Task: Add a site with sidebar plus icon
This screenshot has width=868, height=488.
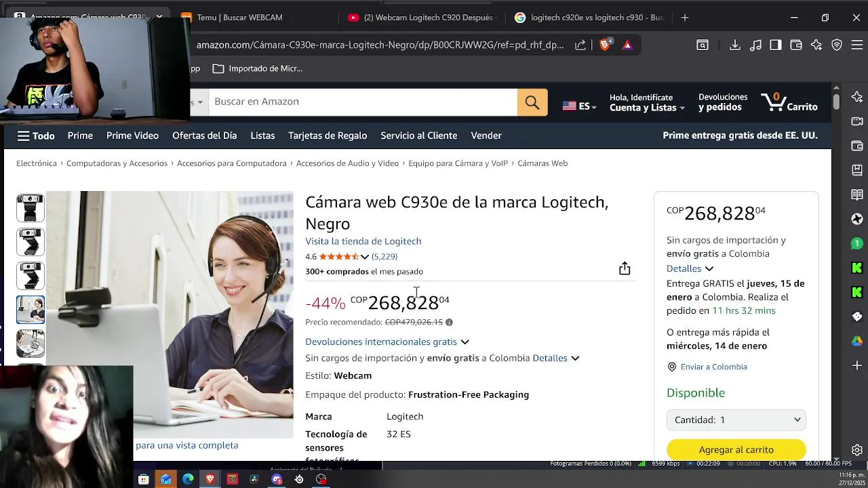Action: (x=857, y=365)
